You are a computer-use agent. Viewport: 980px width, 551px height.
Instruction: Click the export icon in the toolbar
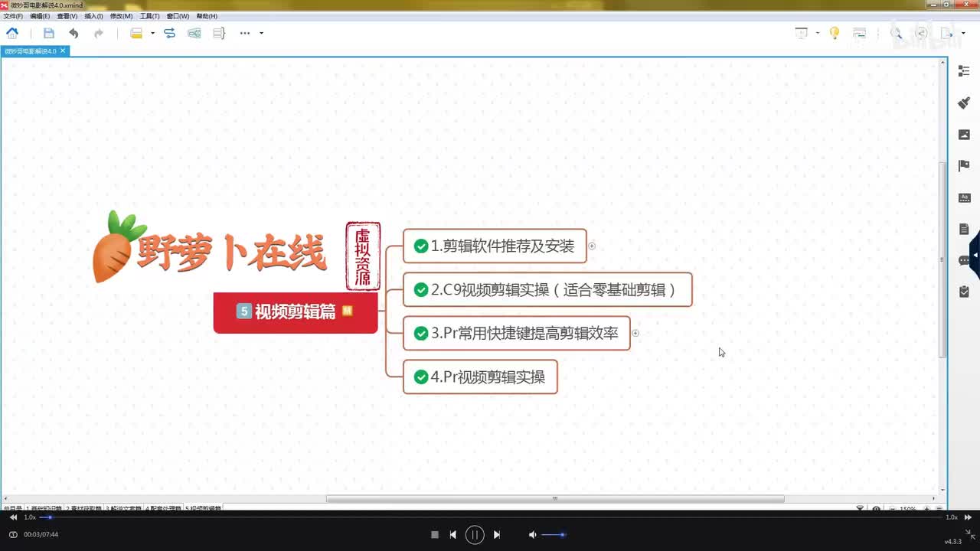click(946, 33)
